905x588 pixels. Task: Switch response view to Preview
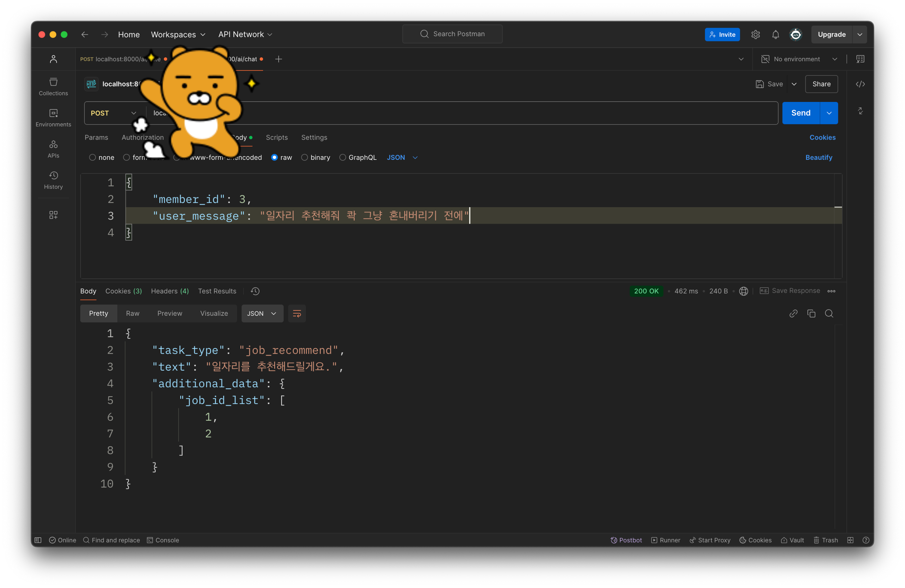point(170,314)
